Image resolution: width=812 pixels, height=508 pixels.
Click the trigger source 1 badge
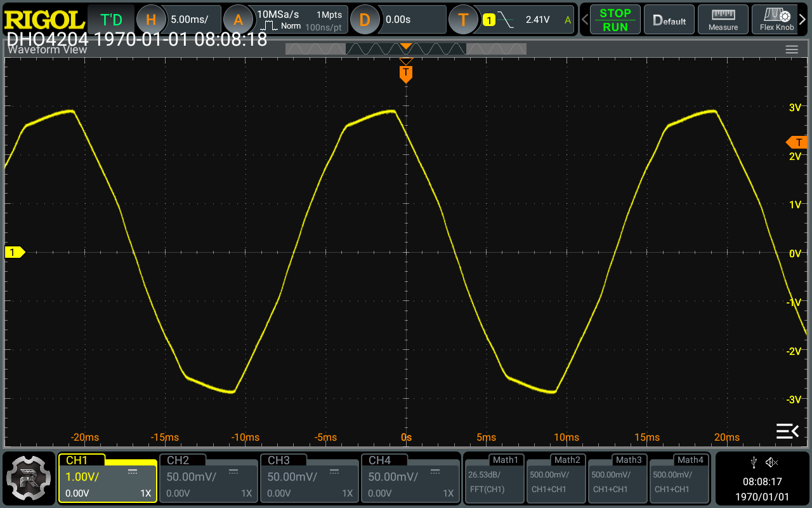pos(488,20)
